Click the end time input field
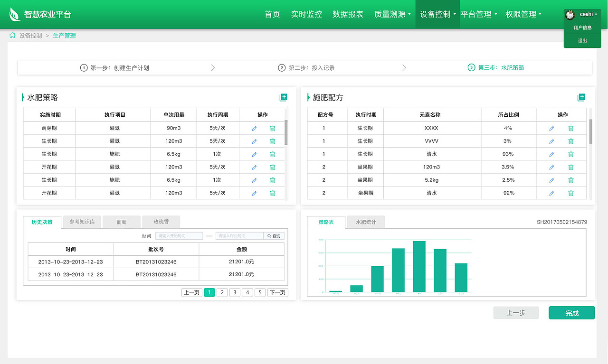The height and width of the screenshot is (364, 608). [x=239, y=236]
